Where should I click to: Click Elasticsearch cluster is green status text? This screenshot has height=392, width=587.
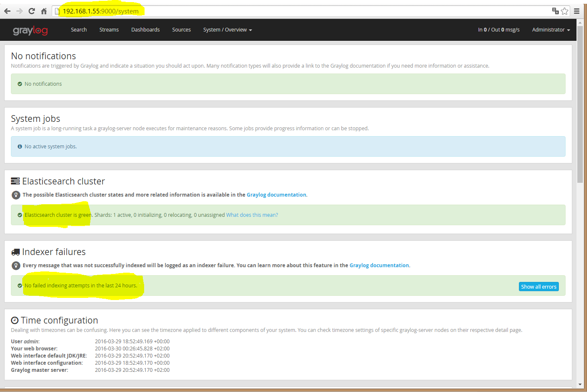(58, 215)
